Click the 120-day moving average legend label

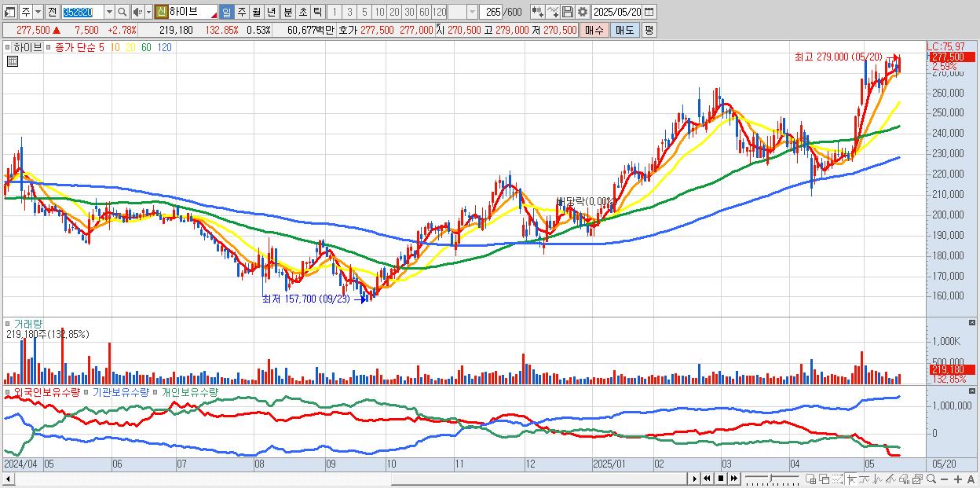point(165,47)
